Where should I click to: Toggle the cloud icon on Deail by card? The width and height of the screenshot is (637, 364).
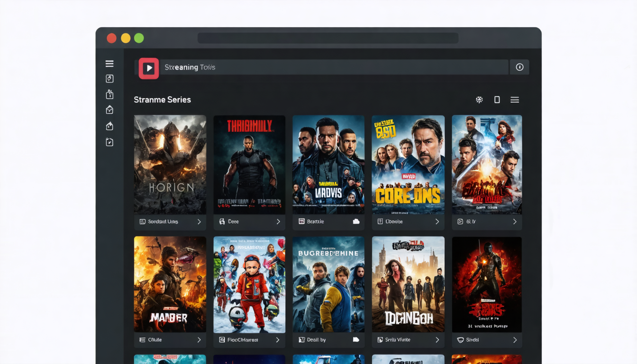pyautogui.click(x=356, y=339)
